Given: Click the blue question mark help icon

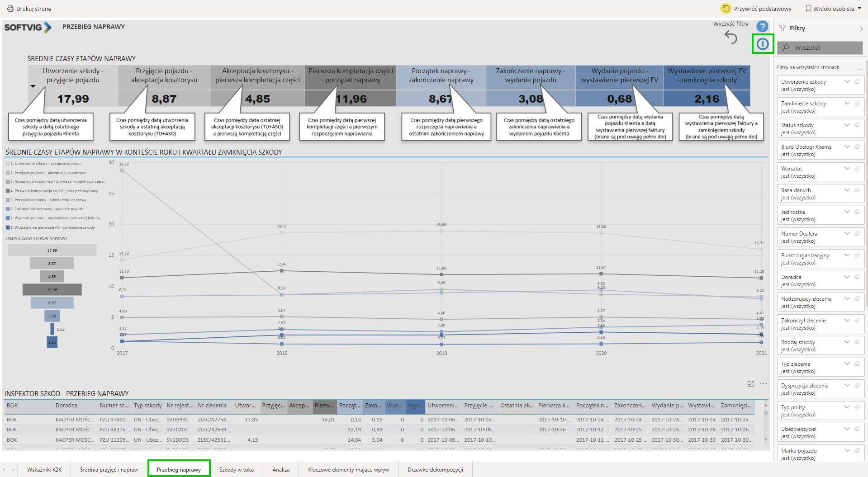Looking at the screenshot, I should pyautogui.click(x=762, y=27).
